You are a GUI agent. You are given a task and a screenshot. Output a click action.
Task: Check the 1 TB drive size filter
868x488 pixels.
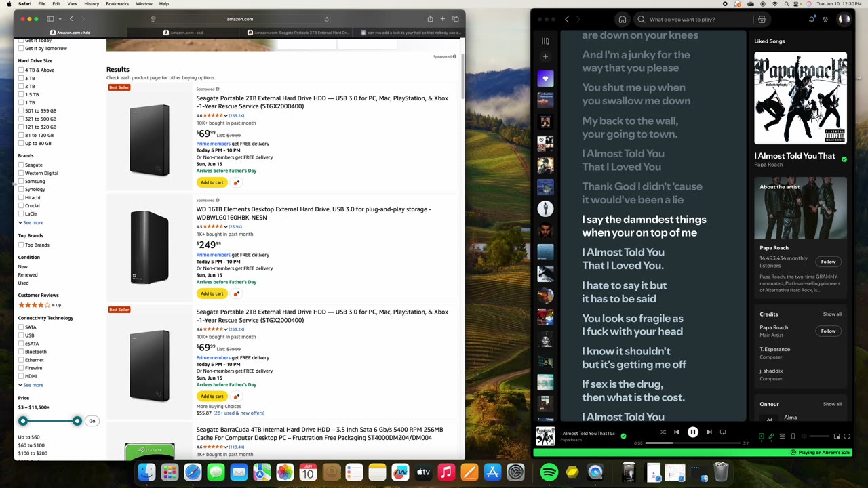pos(21,102)
